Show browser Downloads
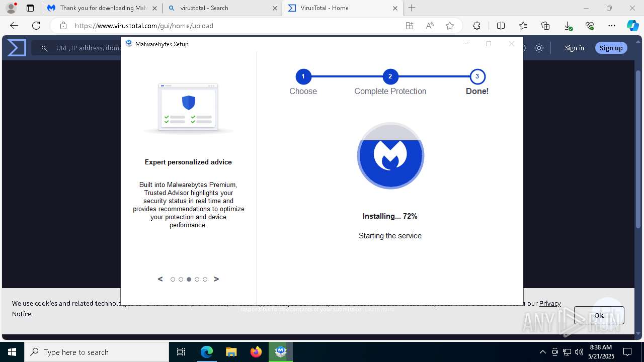 coord(568,26)
